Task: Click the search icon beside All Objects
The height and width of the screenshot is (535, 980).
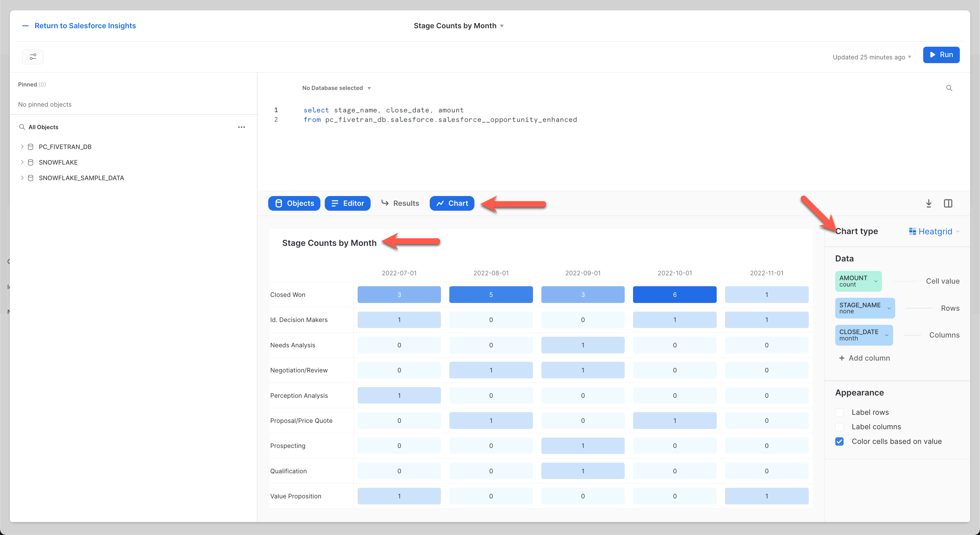Action: (22, 127)
